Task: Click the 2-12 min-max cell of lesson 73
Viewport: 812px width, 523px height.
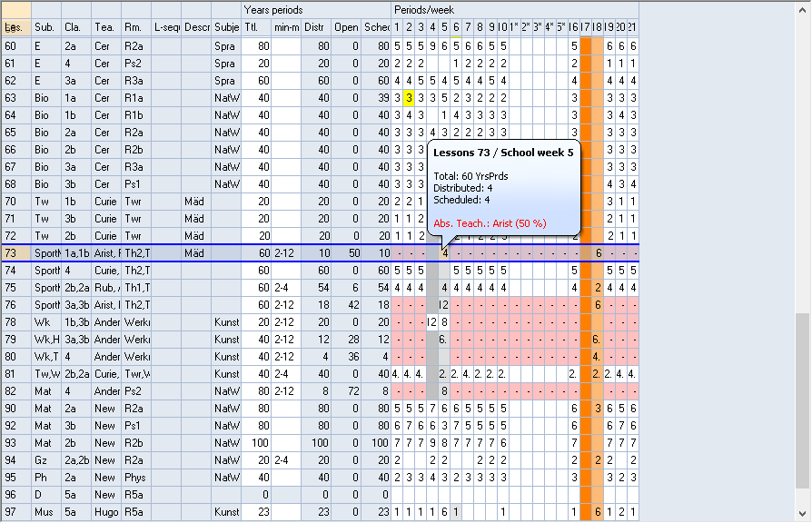Action: tap(286, 253)
